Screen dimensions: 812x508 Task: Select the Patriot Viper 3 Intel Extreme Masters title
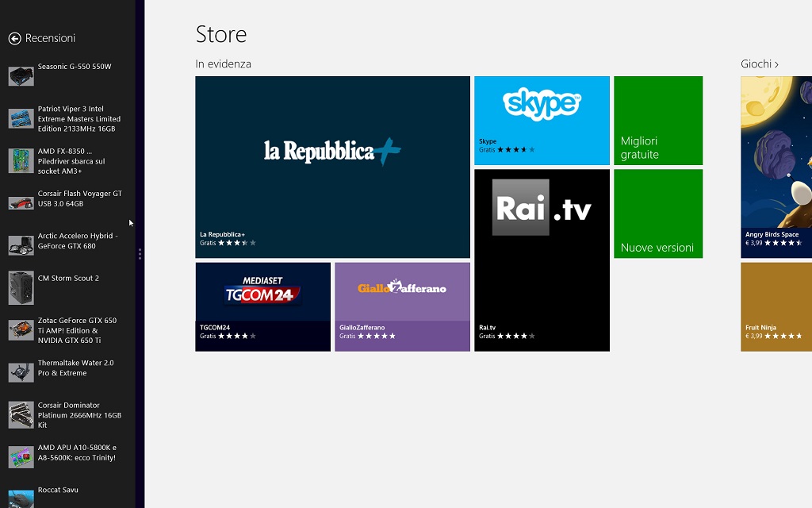point(79,119)
